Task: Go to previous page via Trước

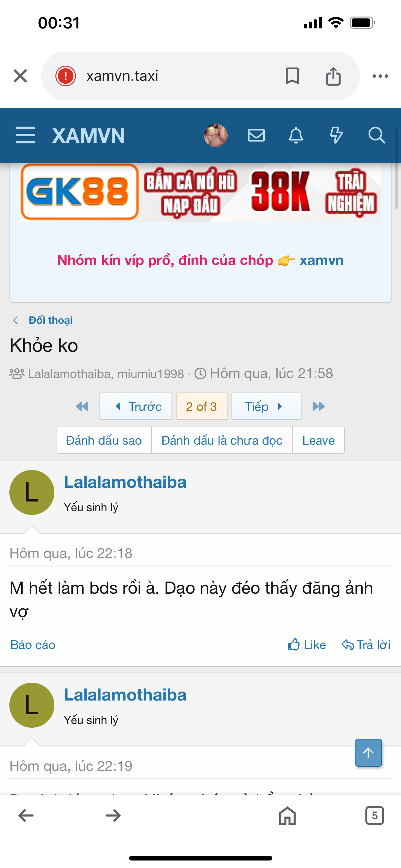Action: pos(136,407)
